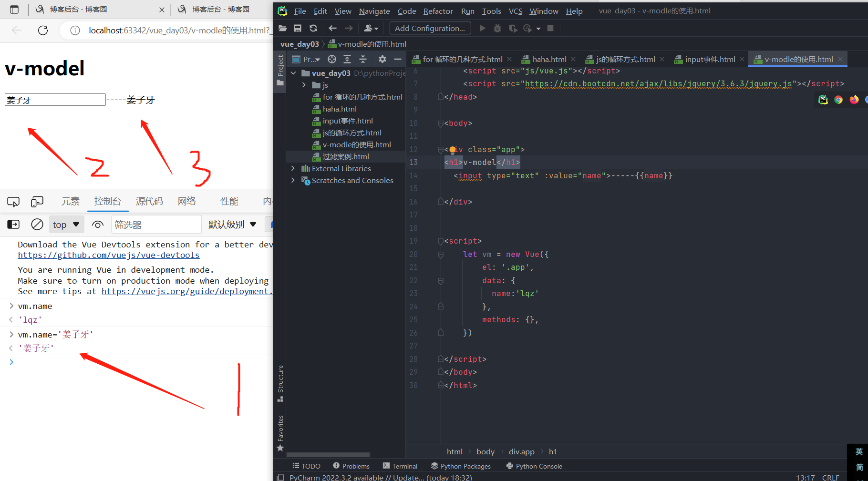Image resolution: width=868 pixels, height=481 pixels.
Task: Open the vuejs.org deployment guide link
Action: point(187,291)
